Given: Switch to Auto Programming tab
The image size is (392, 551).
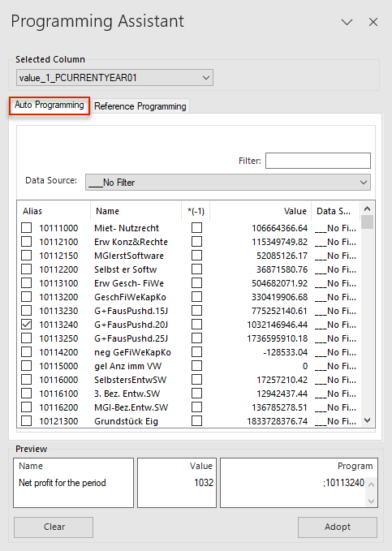Looking at the screenshot, I should pyautogui.click(x=50, y=105).
